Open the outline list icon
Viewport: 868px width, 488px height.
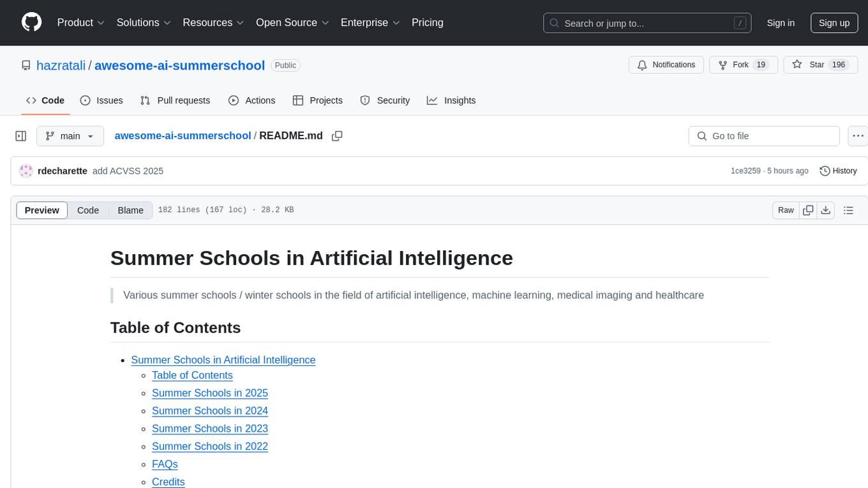pos(848,210)
